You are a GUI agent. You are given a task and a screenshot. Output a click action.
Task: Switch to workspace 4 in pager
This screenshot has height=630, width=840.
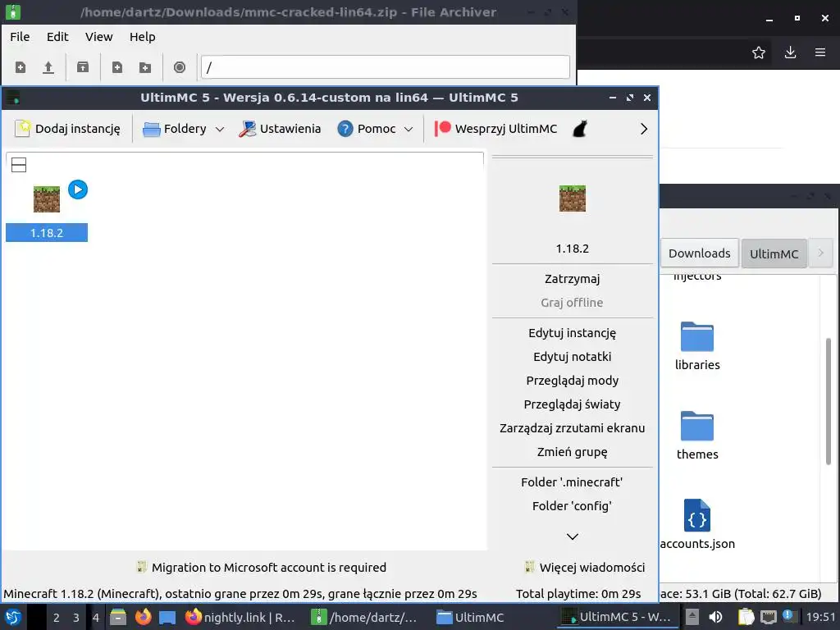point(96,618)
